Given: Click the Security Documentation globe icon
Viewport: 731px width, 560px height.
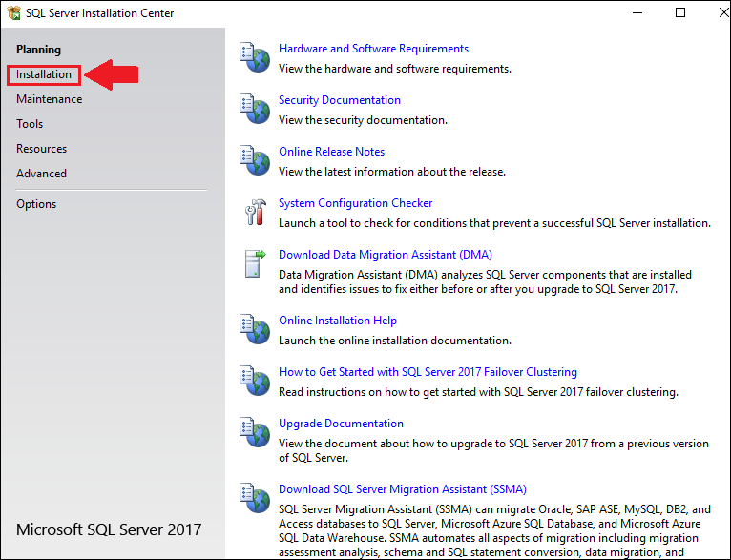Looking at the screenshot, I should coord(255,109).
